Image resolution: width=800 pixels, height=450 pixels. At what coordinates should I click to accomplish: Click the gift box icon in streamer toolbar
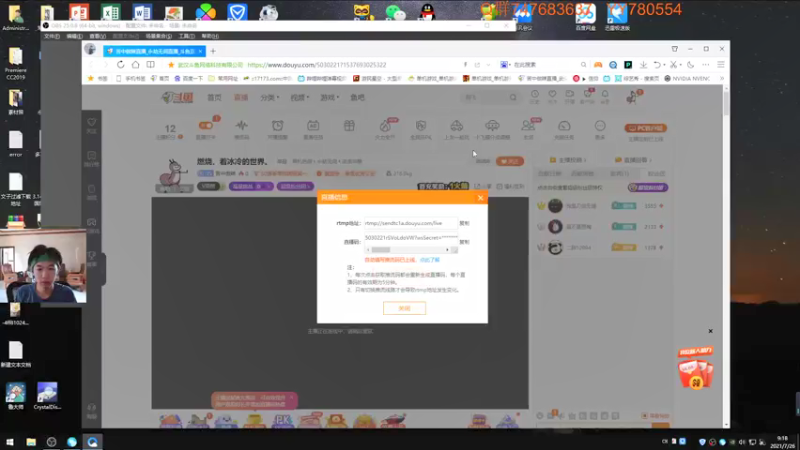click(349, 126)
